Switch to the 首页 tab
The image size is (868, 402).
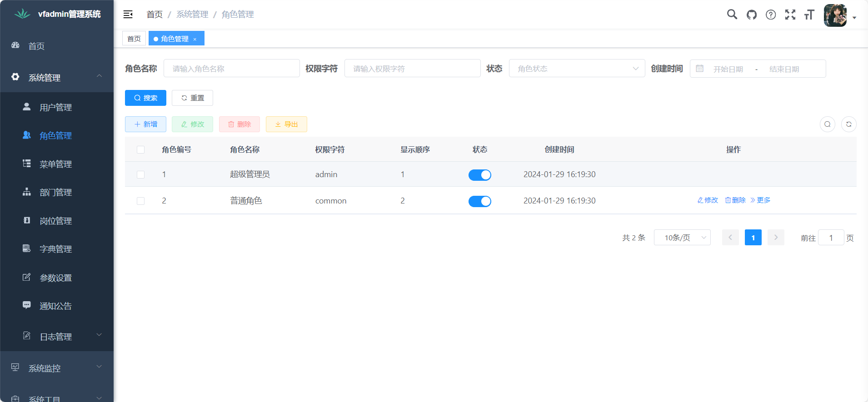pos(134,39)
